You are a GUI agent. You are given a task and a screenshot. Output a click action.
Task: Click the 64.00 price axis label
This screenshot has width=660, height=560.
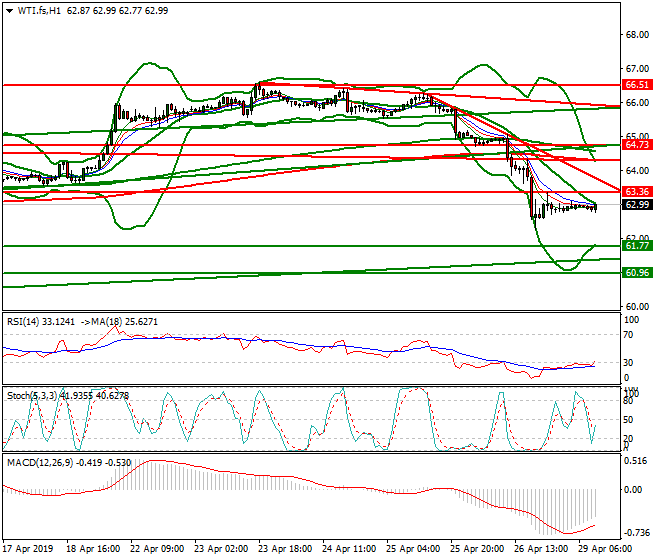click(637, 171)
